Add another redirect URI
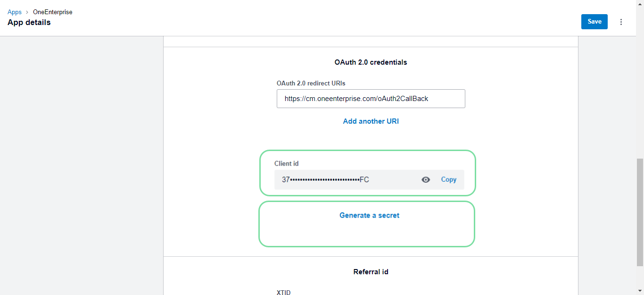This screenshot has width=644, height=295. point(371,121)
